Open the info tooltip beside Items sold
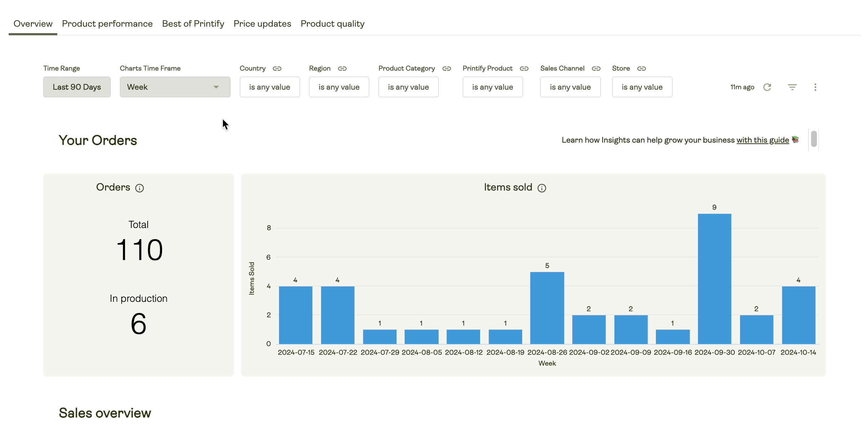 click(x=542, y=188)
